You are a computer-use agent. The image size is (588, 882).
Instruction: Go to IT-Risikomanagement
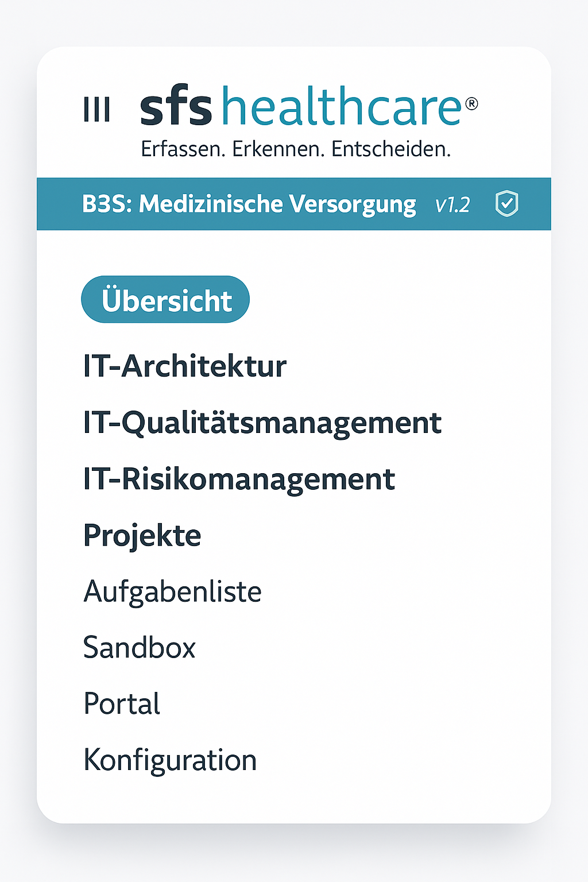[x=239, y=479]
